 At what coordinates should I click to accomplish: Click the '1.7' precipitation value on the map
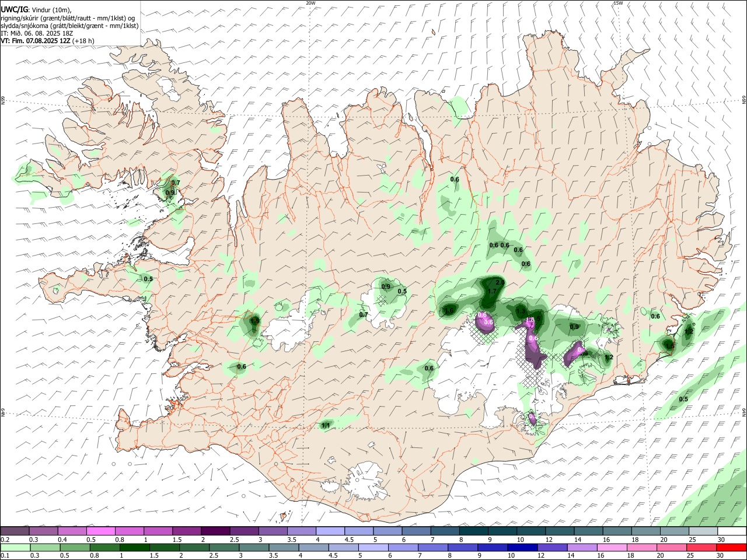[x=491, y=292]
